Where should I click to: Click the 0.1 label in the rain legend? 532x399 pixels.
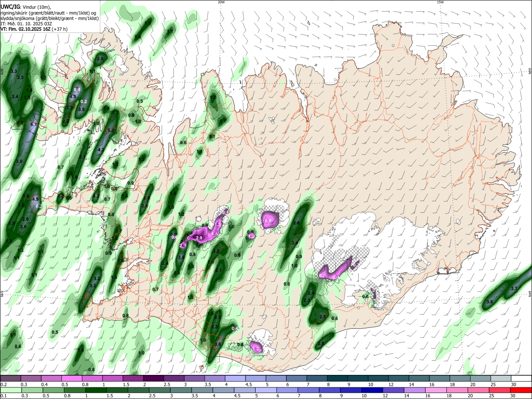2,396
